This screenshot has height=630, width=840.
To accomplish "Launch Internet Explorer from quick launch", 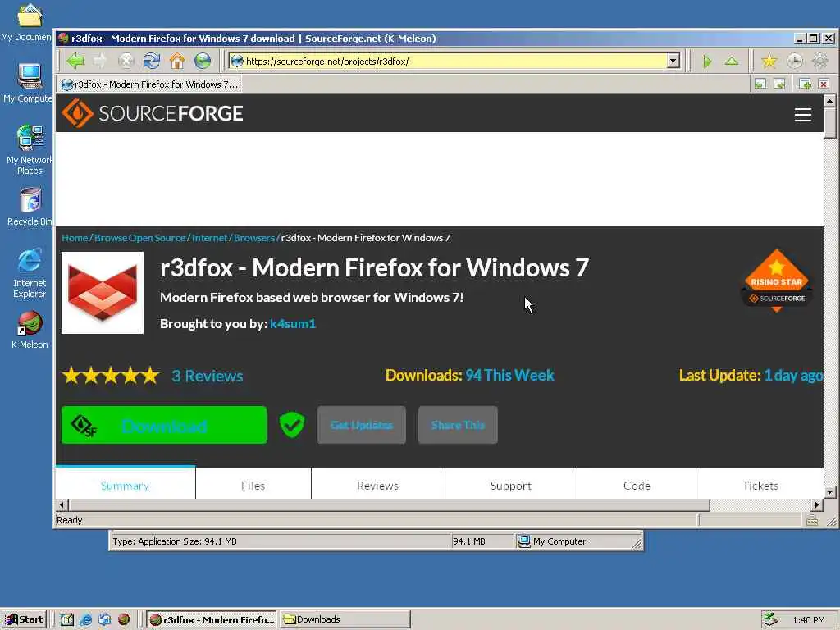I will click(x=85, y=619).
